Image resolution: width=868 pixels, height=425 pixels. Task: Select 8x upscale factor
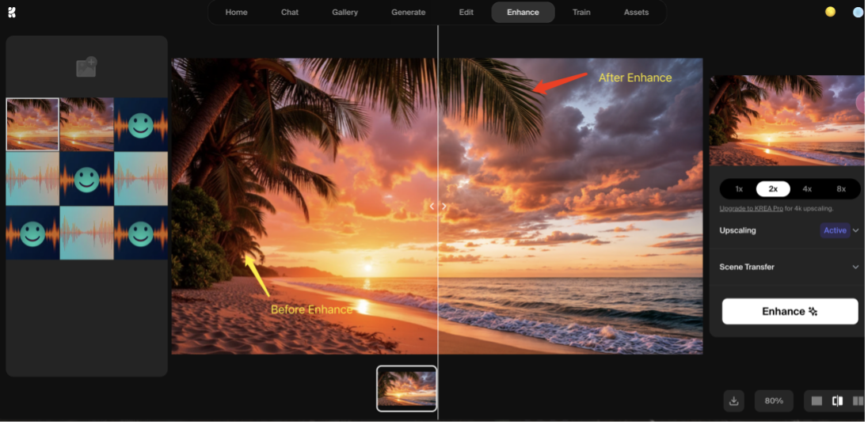[x=841, y=189]
